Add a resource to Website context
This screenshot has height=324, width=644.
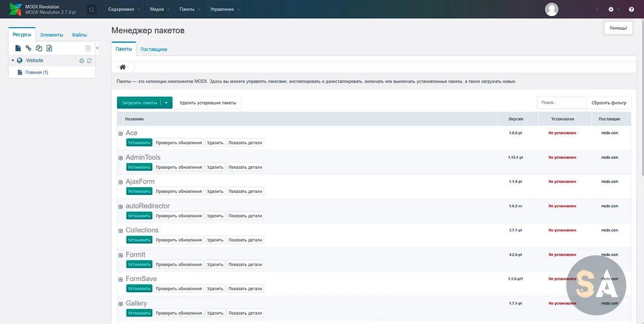[x=82, y=61]
